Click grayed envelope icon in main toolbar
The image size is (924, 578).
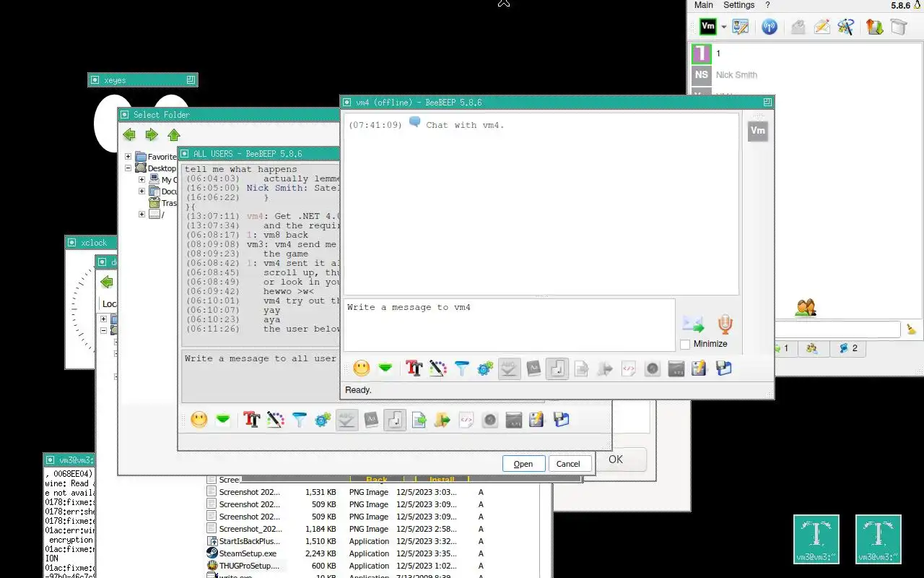[798, 27]
